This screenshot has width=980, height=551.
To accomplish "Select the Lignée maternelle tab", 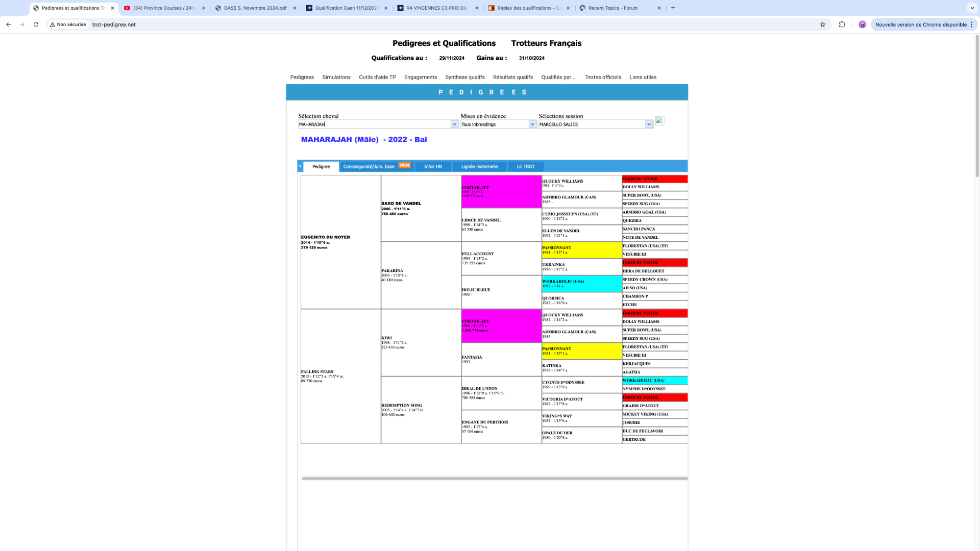I will coord(479,167).
